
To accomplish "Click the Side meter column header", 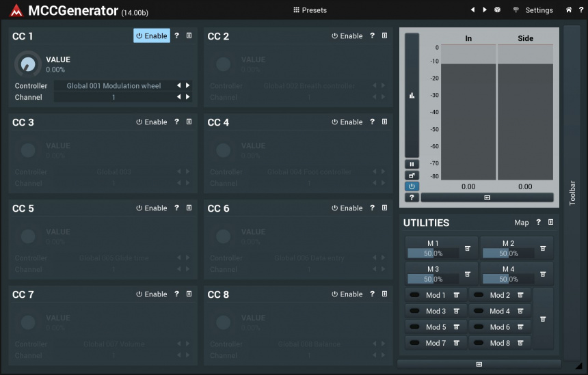I will 525,38.
